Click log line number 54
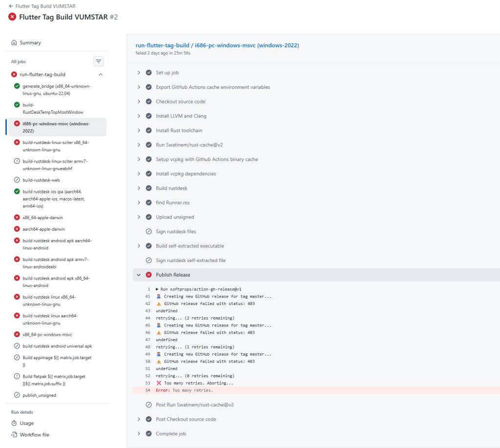Image resolution: width=500 pixels, height=448 pixels. pos(147,390)
